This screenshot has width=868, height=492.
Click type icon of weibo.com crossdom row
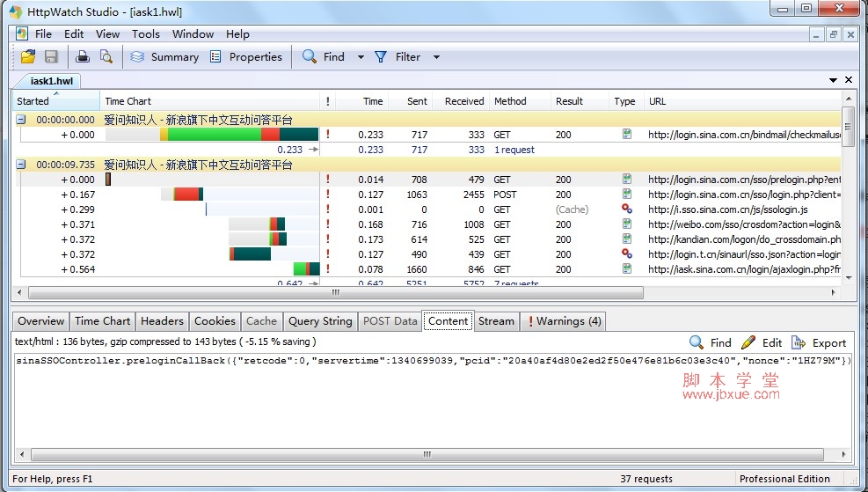(627, 224)
